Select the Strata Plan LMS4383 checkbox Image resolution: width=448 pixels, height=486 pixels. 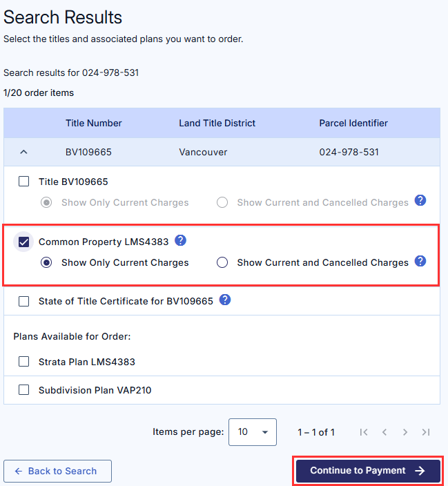24,361
